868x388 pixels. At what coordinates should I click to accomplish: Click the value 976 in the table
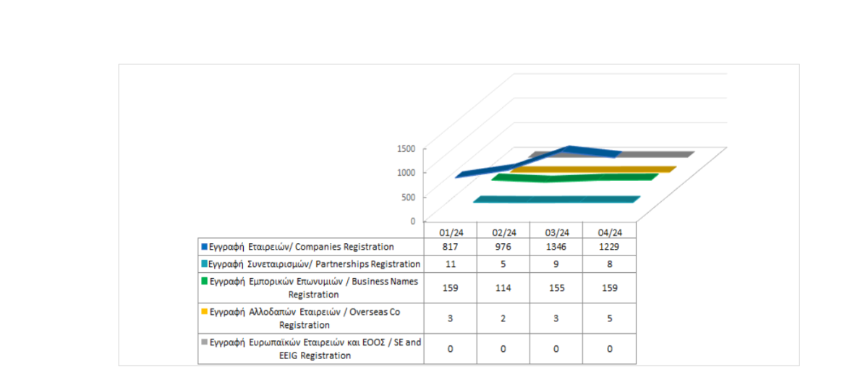click(504, 247)
